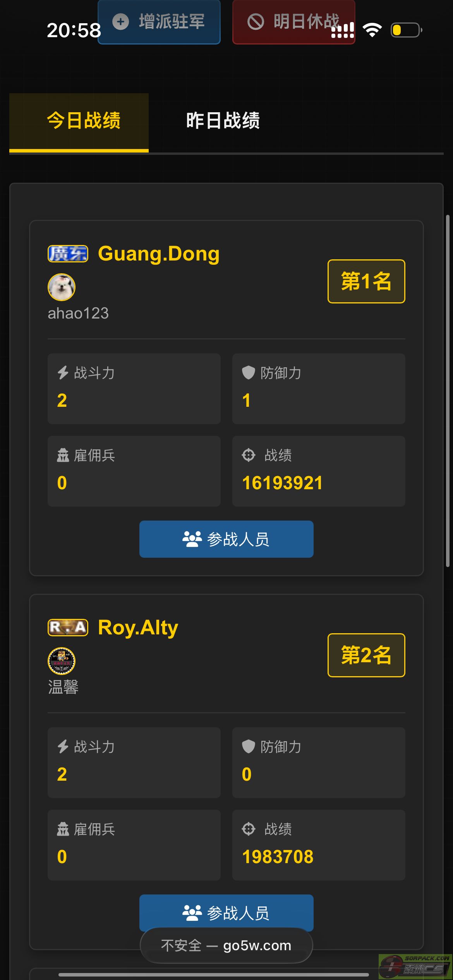Tap the 增派驻军 button

coord(159,22)
